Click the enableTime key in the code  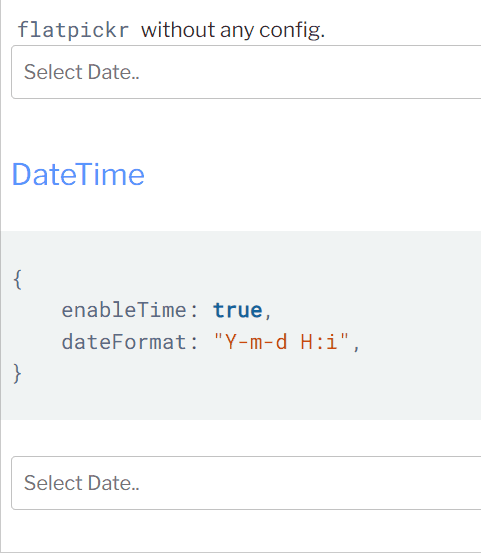pos(124,310)
